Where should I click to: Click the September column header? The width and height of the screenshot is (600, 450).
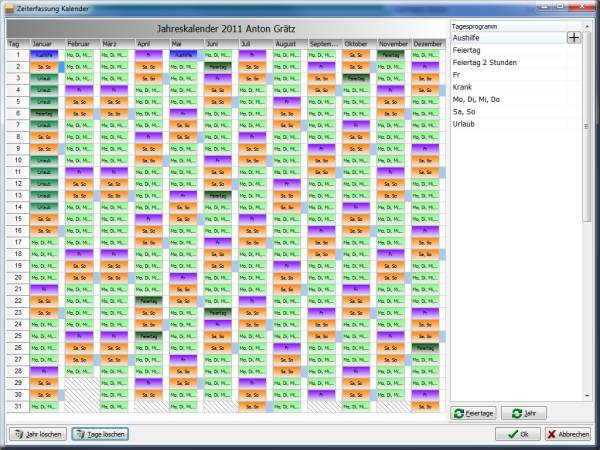325,44
